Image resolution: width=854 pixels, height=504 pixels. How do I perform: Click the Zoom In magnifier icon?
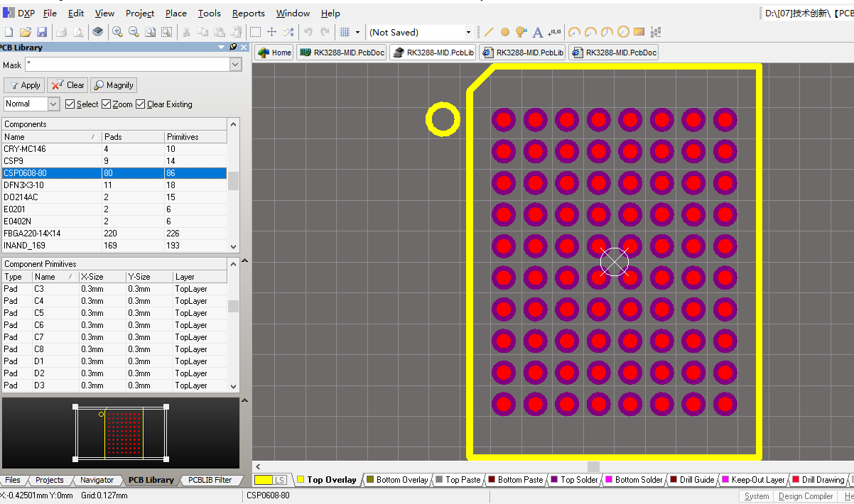(x=117, y=32)
